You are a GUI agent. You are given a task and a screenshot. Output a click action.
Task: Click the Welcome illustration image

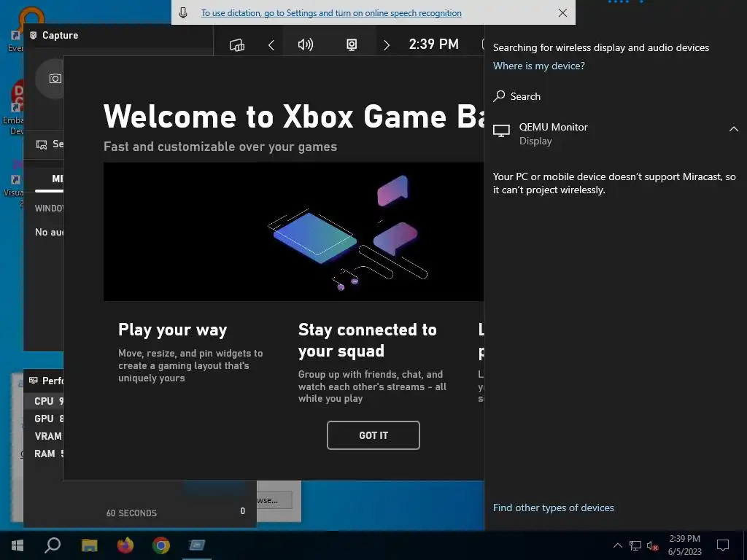click(x=293, y=231)
